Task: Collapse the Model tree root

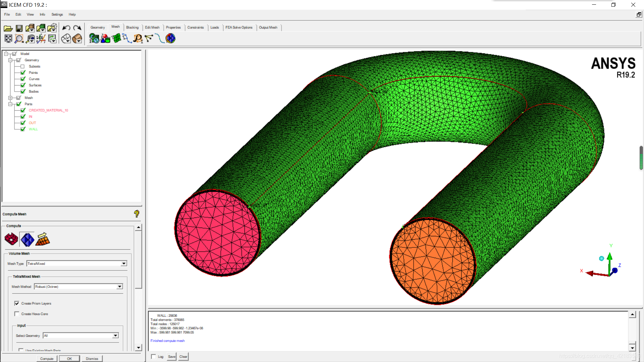Action: 6,54
